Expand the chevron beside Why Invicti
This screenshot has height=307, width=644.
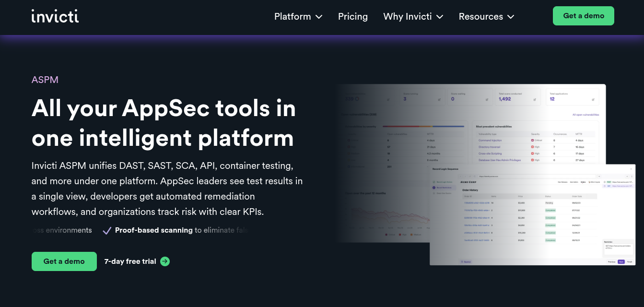[440, 17]
